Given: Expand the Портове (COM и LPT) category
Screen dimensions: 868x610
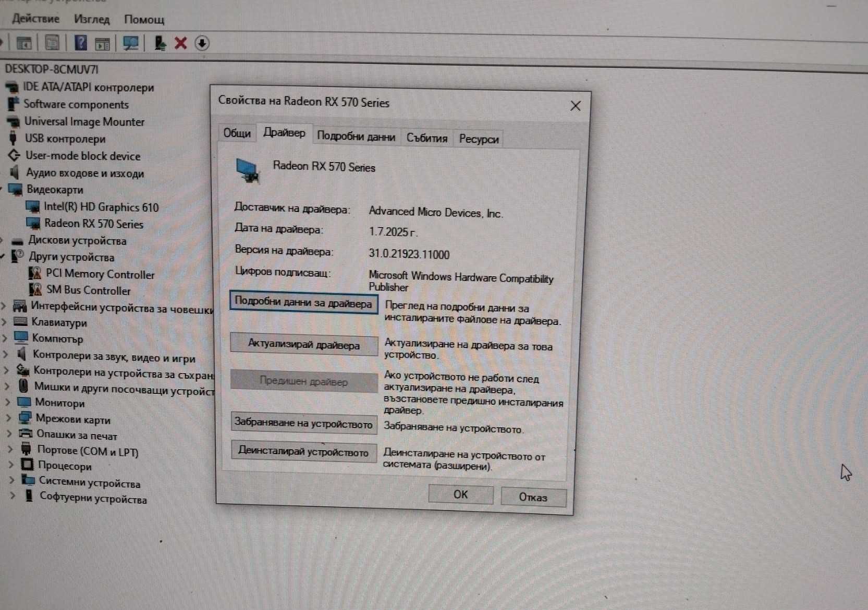Looking at the screenshot, I should (10, 449).
